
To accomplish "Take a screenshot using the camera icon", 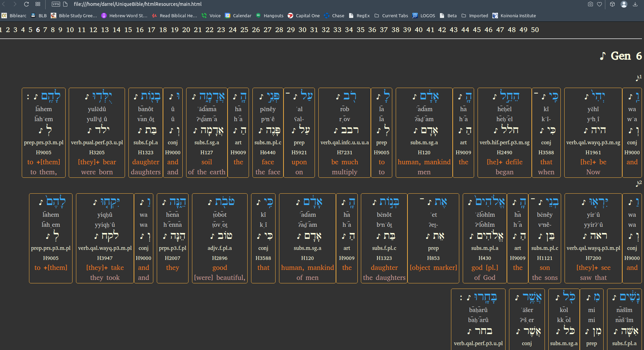I will pyautogui.click(x=590, y=4).
